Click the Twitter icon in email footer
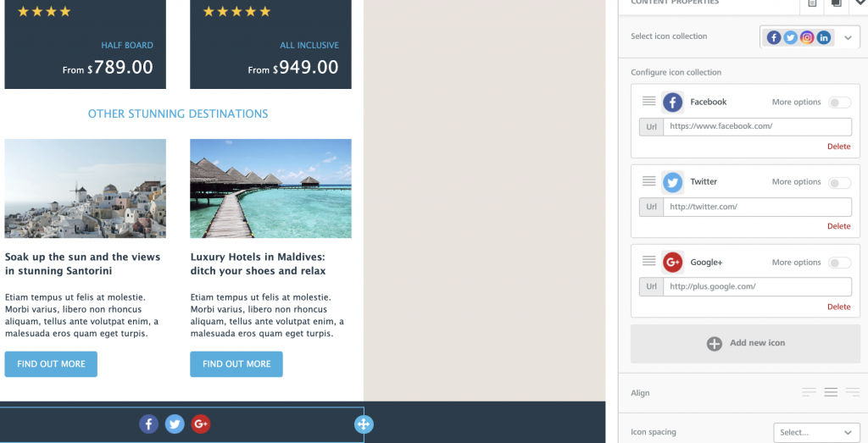The image size is (868, 443). pos(175,424)
